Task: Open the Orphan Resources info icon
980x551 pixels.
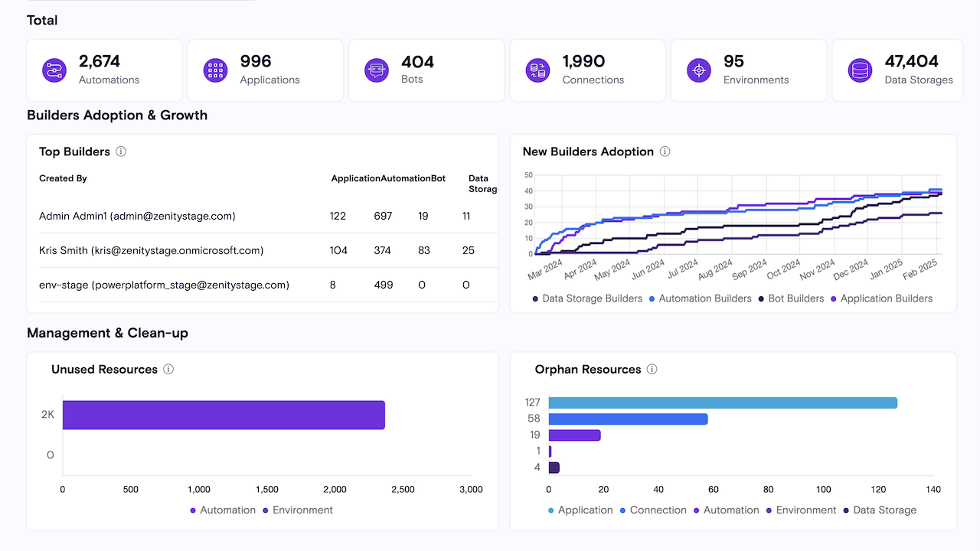Action: point(652,370)
